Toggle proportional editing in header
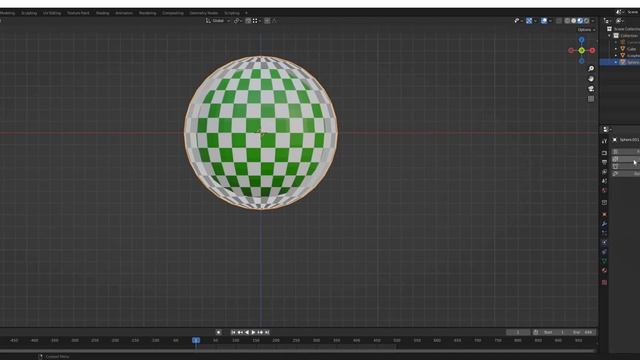 [x=267, y=21]
